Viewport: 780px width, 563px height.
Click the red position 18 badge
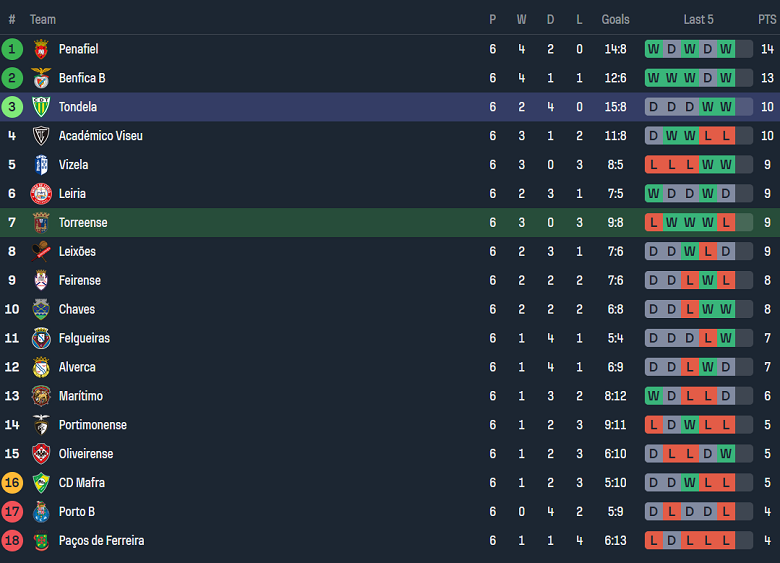point(12,541)
